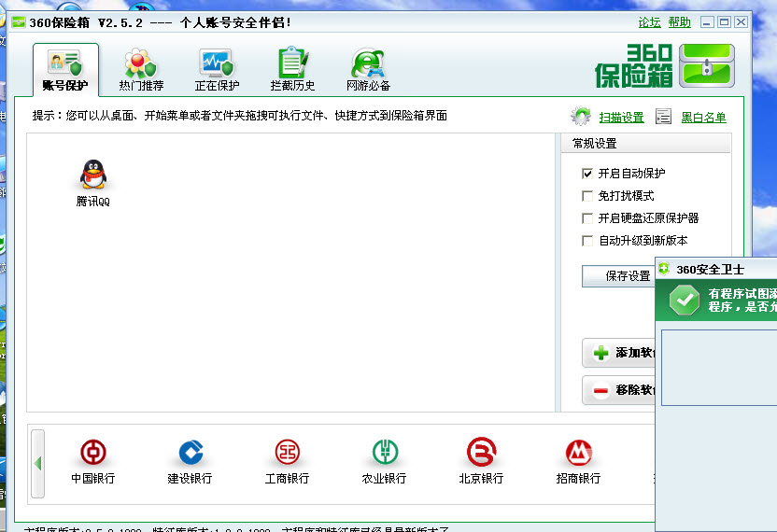Click the 常规设置 panel header
777x532 pixels.
pos(645,144)
